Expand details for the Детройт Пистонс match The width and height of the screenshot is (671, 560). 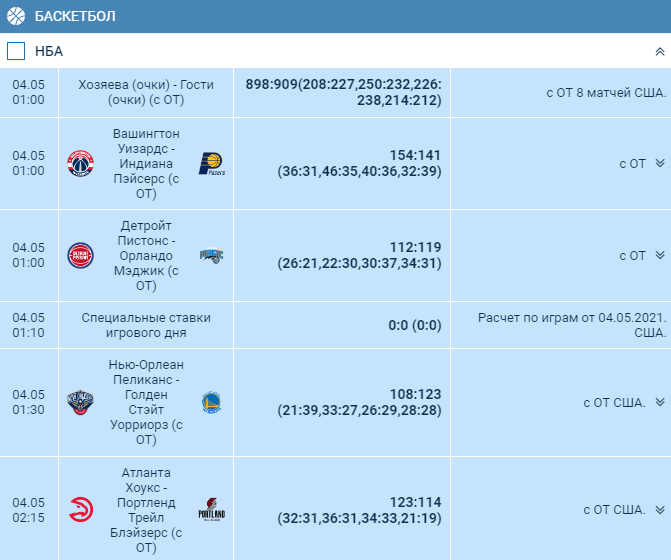660,255
